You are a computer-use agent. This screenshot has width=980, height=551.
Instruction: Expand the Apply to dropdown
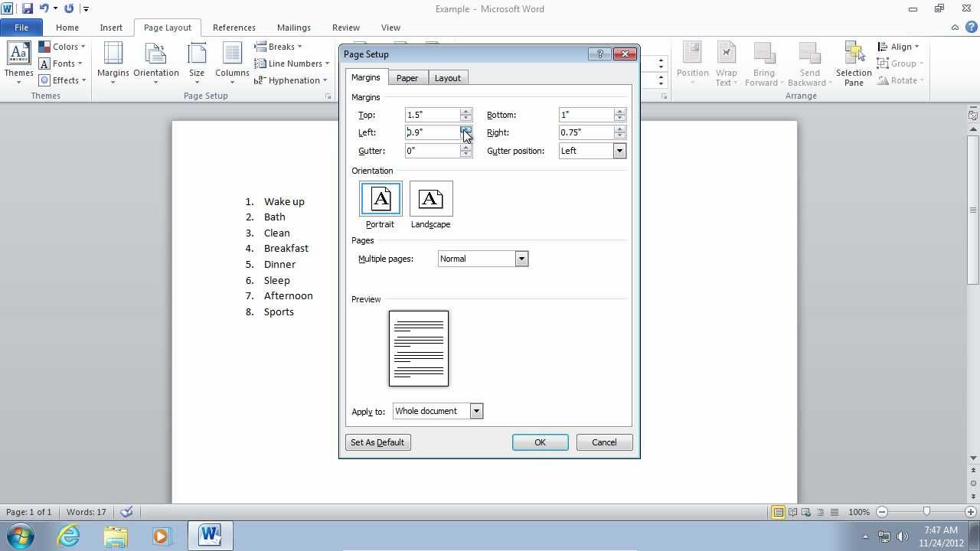click(x=476, y=411)
